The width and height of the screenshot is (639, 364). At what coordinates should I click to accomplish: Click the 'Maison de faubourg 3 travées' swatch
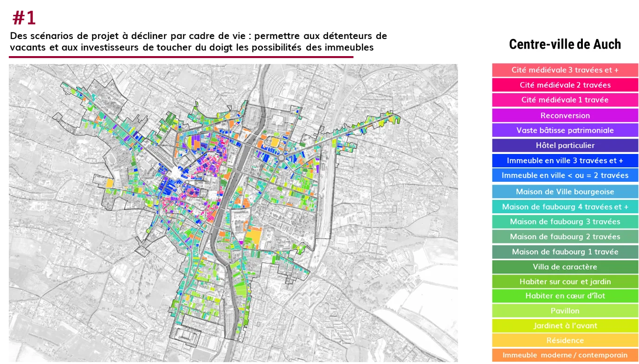pyautogui.click(x=565, y=222)
